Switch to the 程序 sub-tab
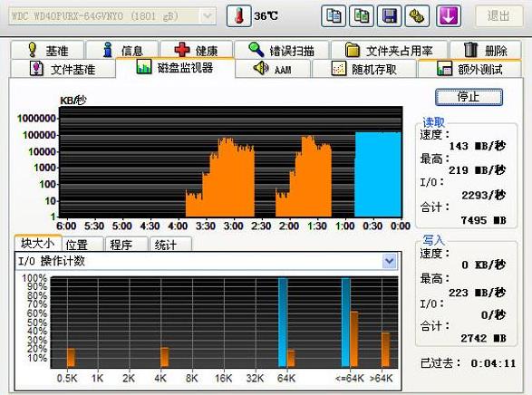Screen dimensions: 532x395 [x=127, y=244]
